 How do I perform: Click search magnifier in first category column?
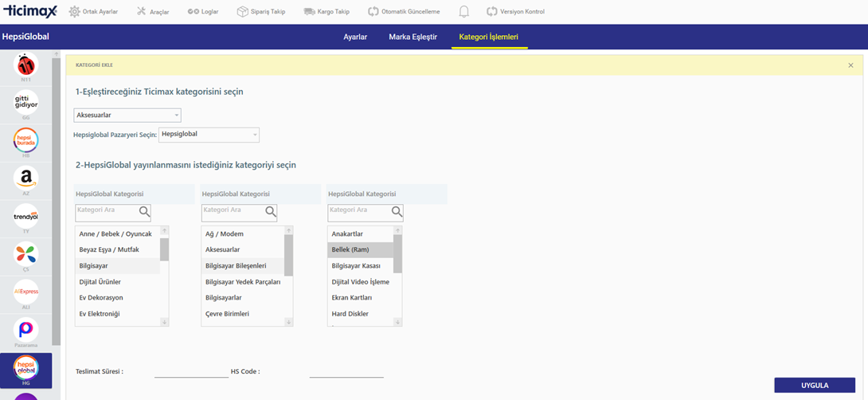(144, 211)
